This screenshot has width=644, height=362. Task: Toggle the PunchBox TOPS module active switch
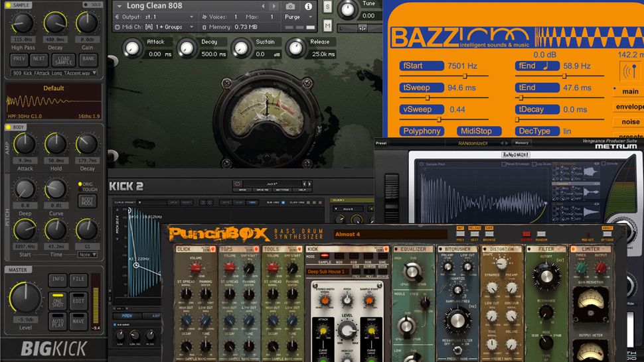click(x=256, y=249)
